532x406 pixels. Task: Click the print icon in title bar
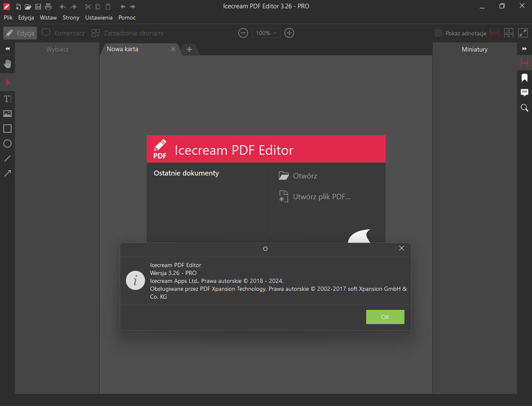click(48, 7)
